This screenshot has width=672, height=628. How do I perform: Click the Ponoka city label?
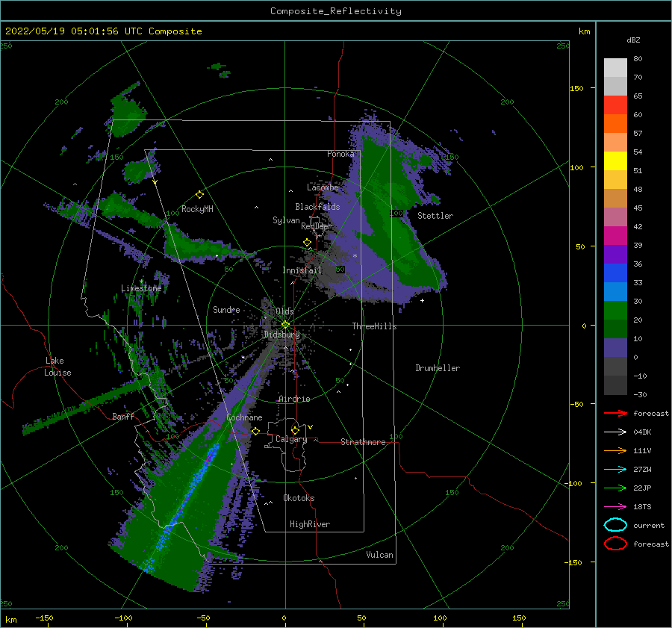340,154
